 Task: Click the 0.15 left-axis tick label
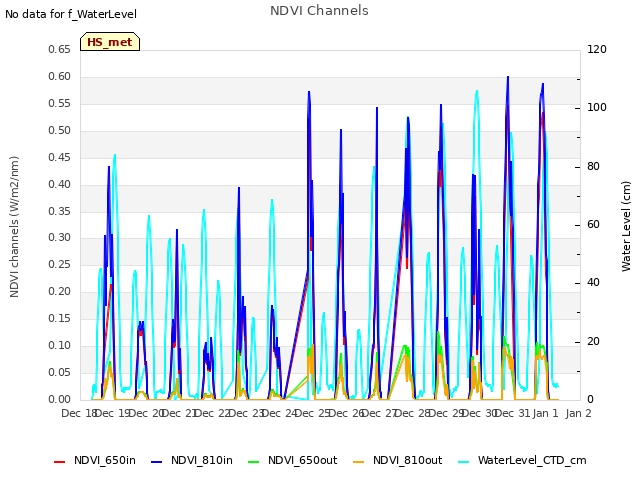click(x=59, y=319)
